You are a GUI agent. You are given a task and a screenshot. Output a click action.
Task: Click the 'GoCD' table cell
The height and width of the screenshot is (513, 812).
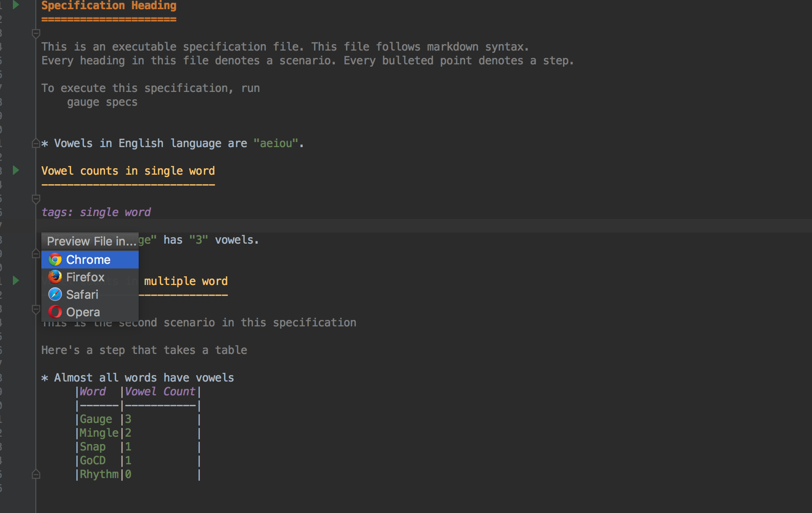tap(93, 461)
